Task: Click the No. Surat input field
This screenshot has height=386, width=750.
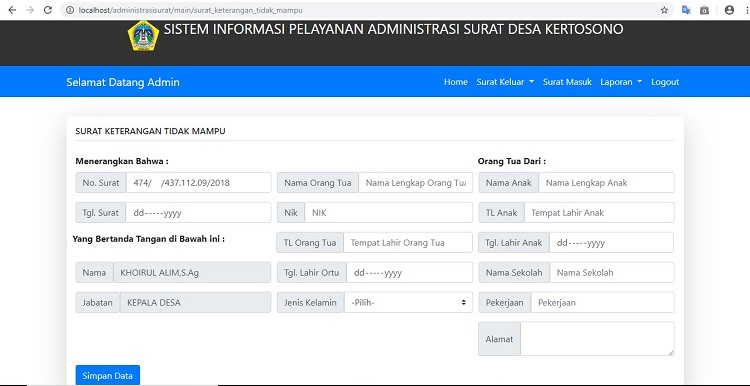Action: tap(199, 183)
